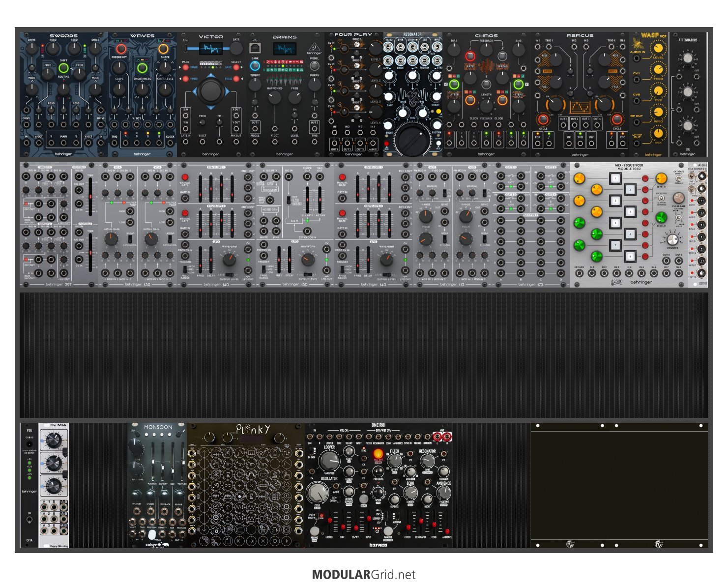Click the AUDIO IN jack on Wasp VCF
728x585 pixels.
pos(637,58)
